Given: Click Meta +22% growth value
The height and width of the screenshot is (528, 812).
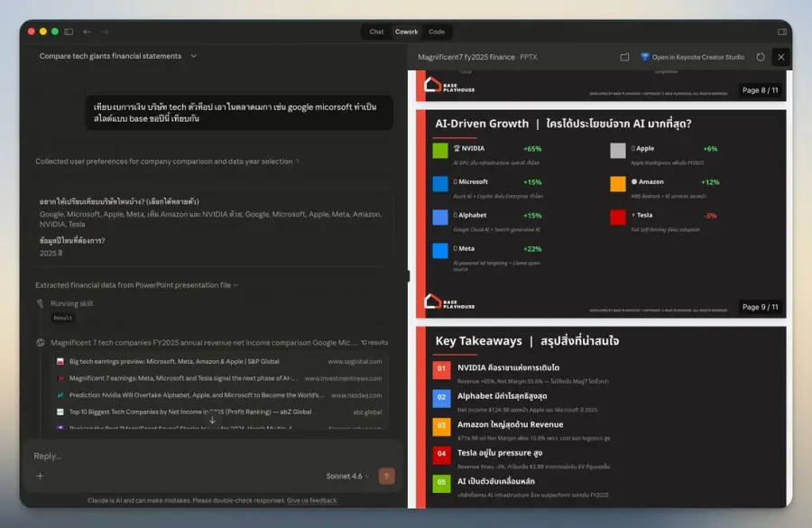Looking at the screenshot, I should [x=532, y=249].
